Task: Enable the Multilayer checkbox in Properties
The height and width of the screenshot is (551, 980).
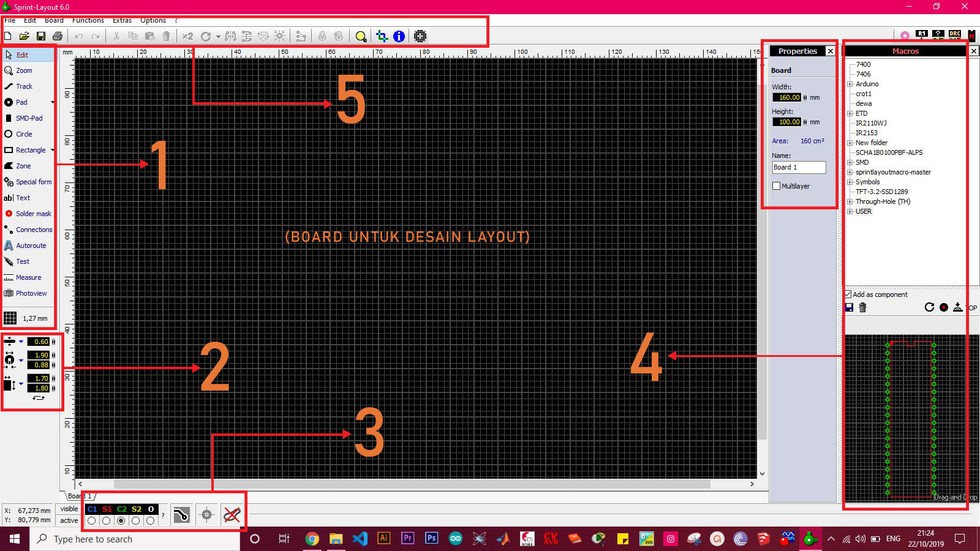Action: [776, 186]
